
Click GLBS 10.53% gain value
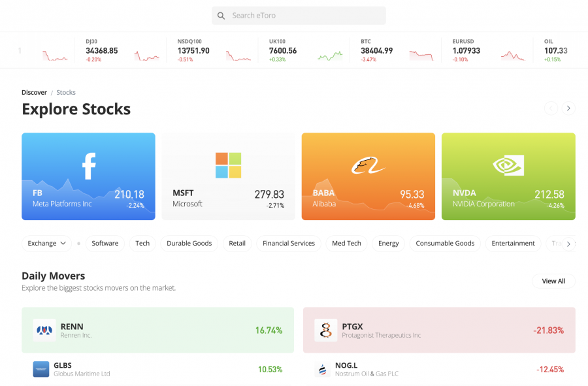[x=270, y=369]
